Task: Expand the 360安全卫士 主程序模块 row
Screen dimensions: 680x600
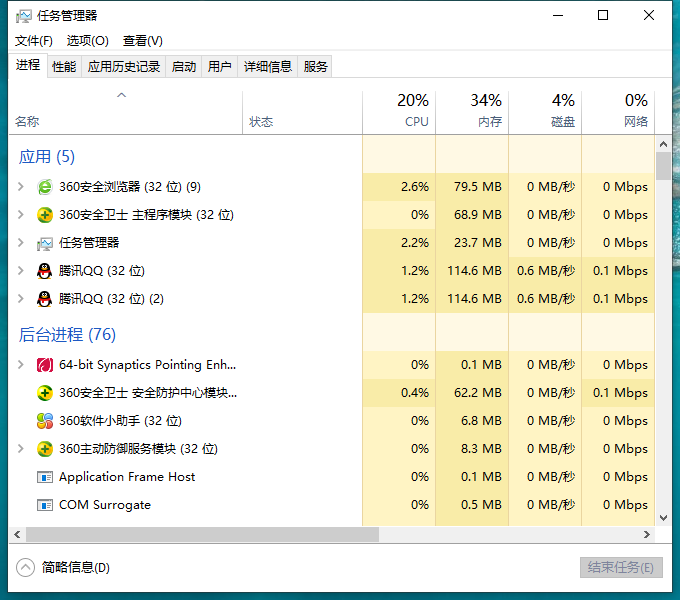Action: [x=20, y=215]
